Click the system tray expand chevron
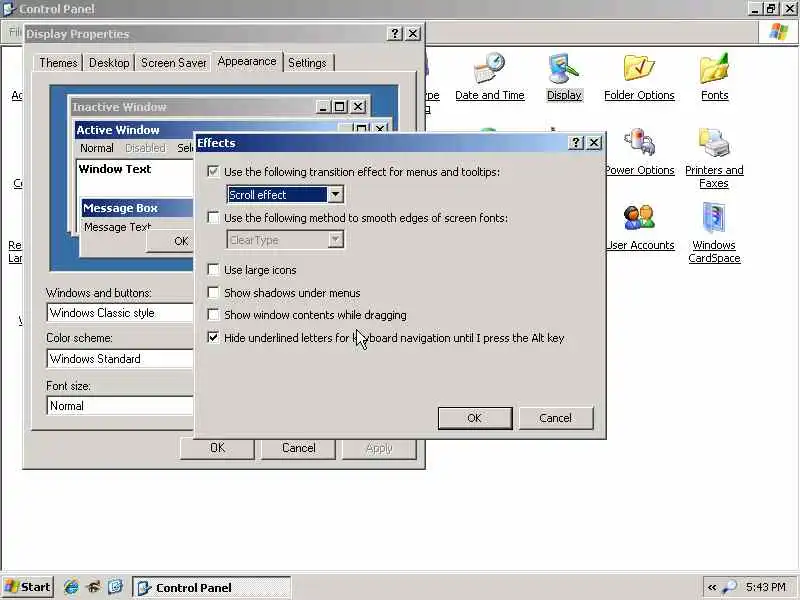This screenshot has width=800, height=600. click(712, 587)
